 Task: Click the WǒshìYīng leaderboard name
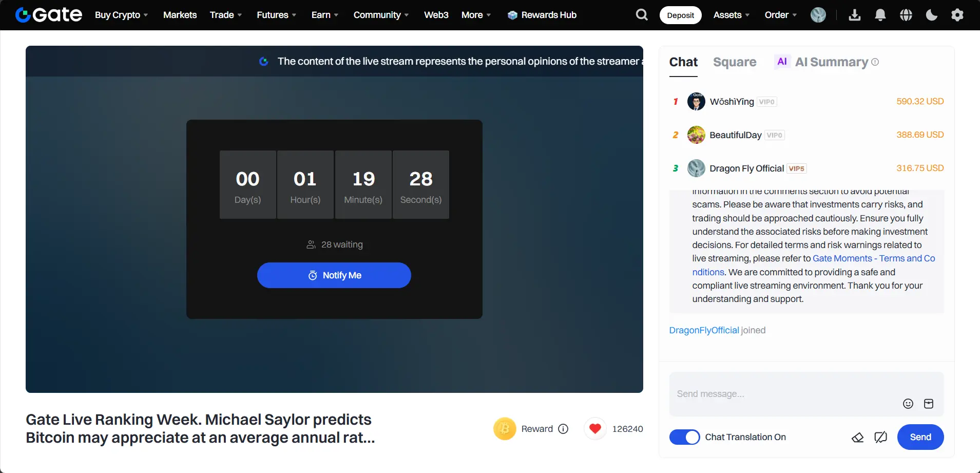click(x=732, y=102)
